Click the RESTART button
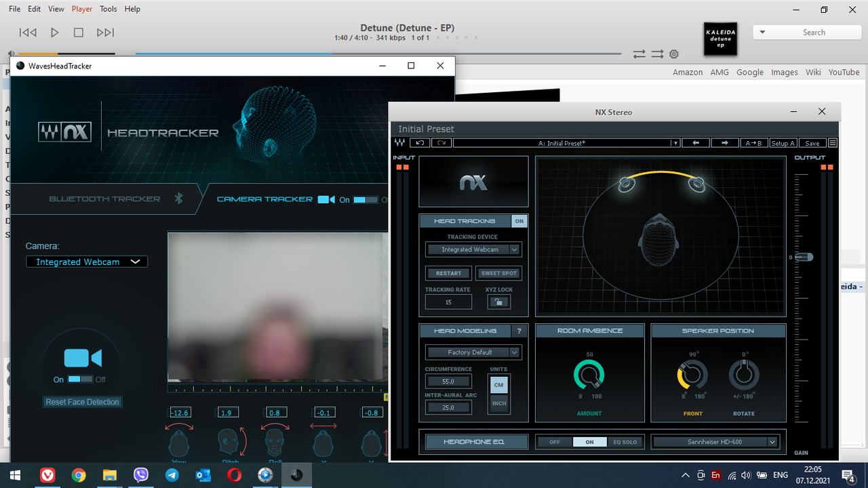Viewport: 868px width, 488px height. pos(449,273)
